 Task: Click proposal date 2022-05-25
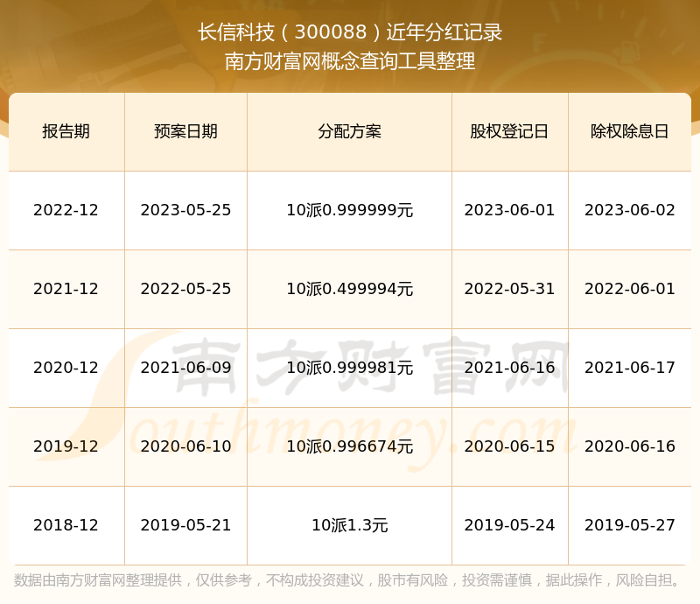tap(185, 289)
